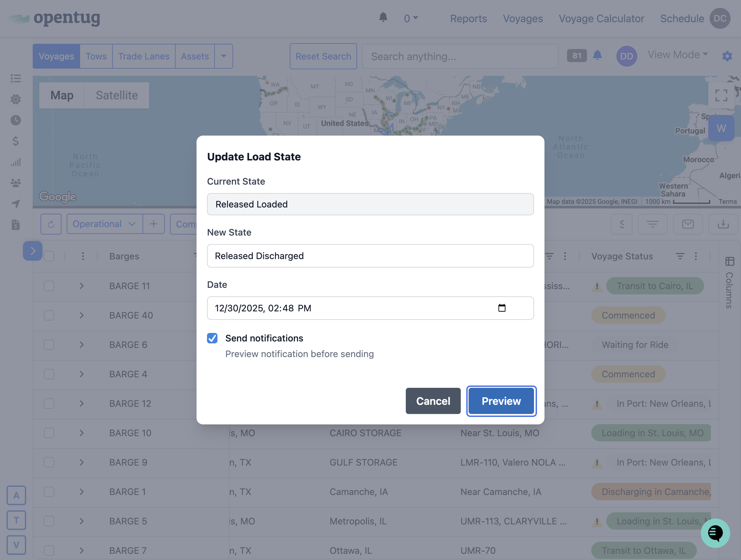Click the refresh icon beside Operational
Screen dimensions: 741x560
click(x=51, y=224)
